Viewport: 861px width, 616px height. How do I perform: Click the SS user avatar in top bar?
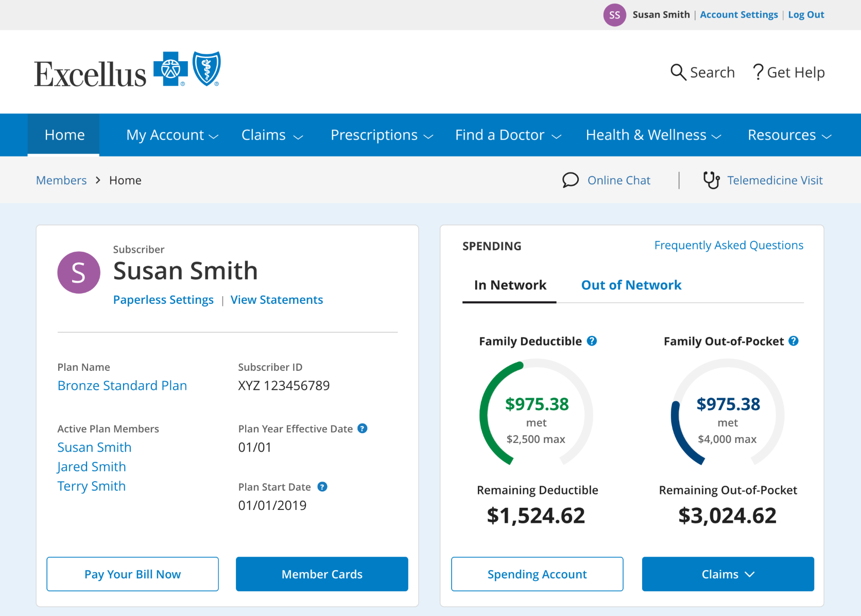(614, 15)
